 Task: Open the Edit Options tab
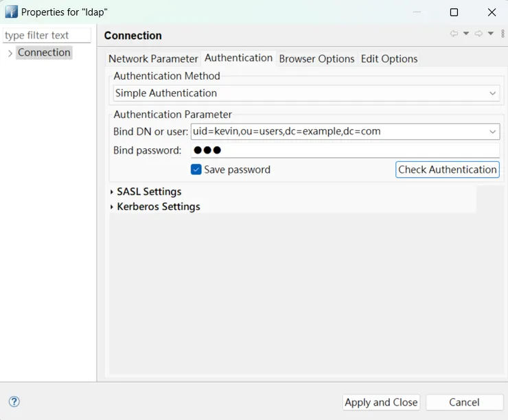[389, 59]
